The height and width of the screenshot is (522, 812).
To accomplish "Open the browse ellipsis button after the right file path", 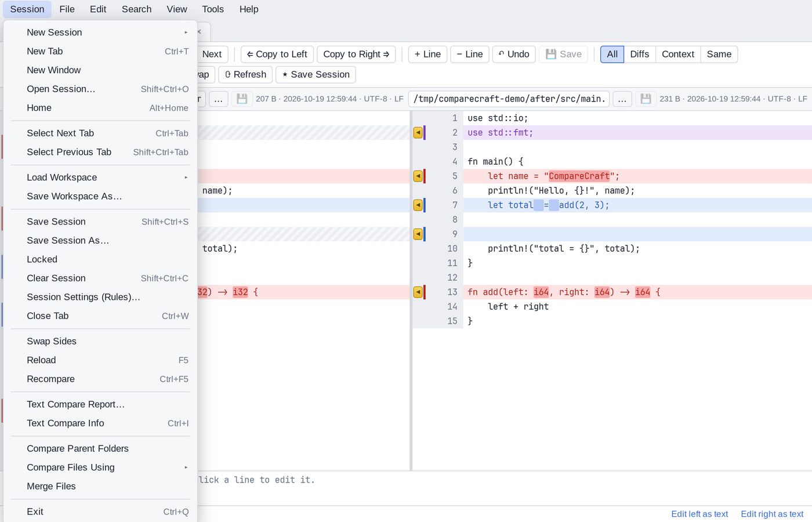I will [x=622, y=99].
